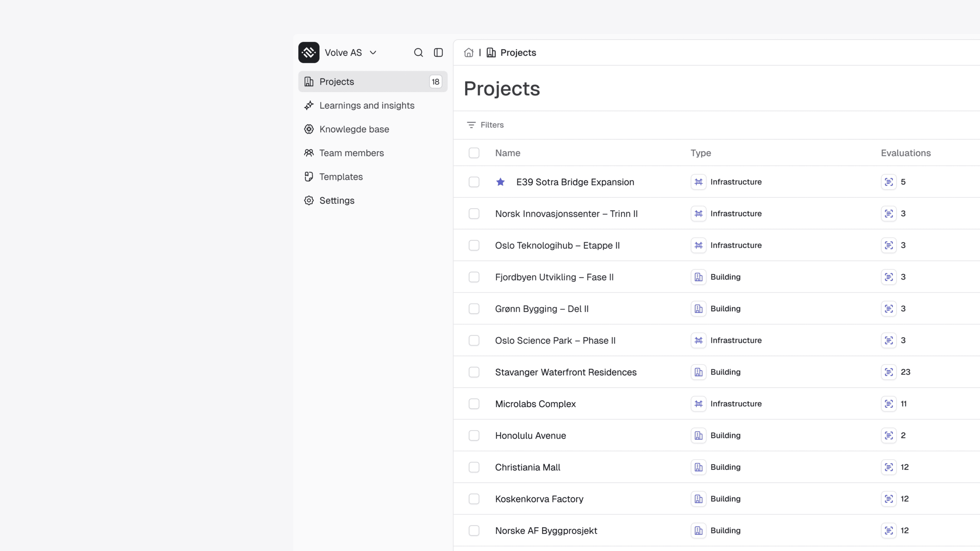980x551 pixels.
Task: Expand the Volve AS workspace dropdown chevron
Action: [373, 53]
